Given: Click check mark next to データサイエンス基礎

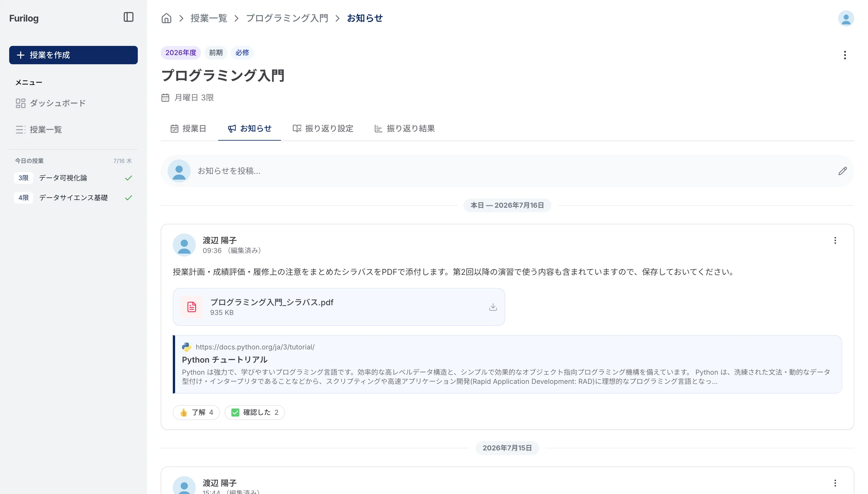Looking at the screenshot, I should click(x=128, y=197).
